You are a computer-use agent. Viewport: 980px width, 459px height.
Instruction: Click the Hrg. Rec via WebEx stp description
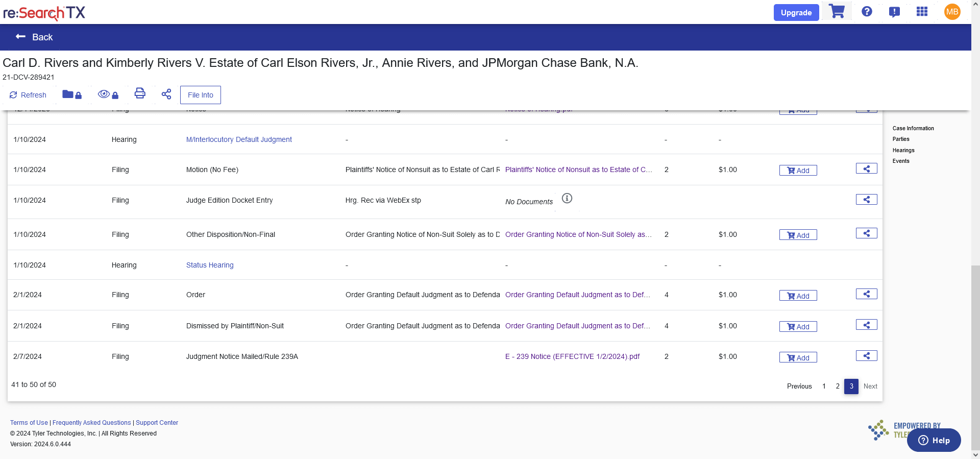pos(383,200)
